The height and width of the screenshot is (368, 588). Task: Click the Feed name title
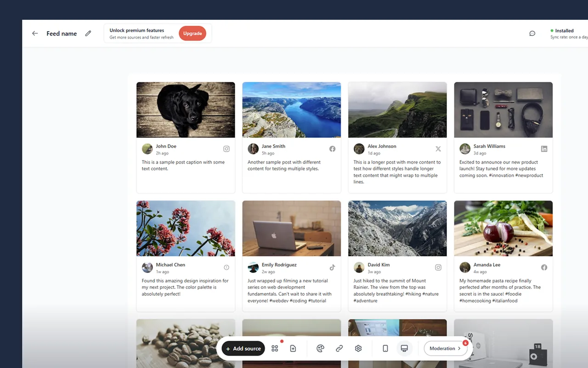coord(62,34)
